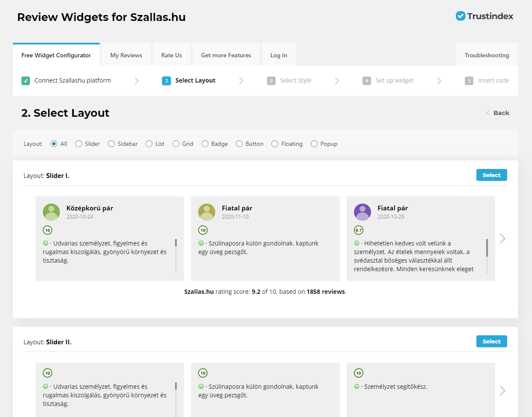This screenshot has height=417, width=532.
Task: Click chevron after Select Layout step
Action: (241, 81)
